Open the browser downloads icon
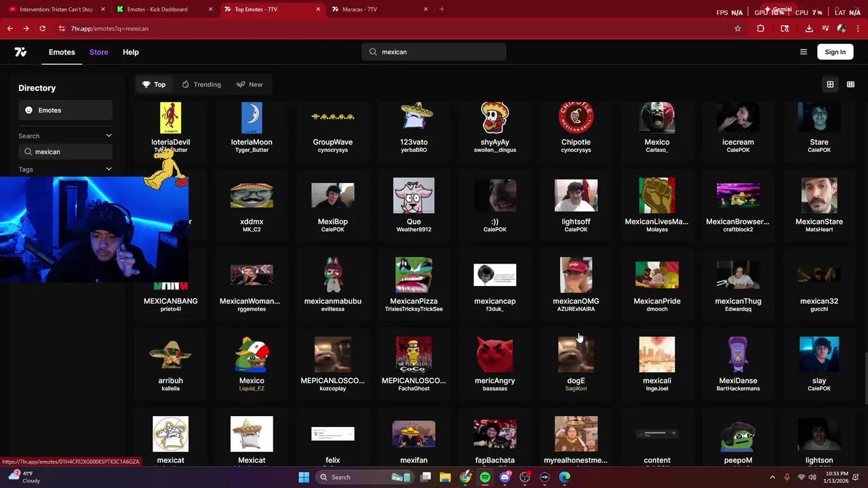 pos(809,28)
